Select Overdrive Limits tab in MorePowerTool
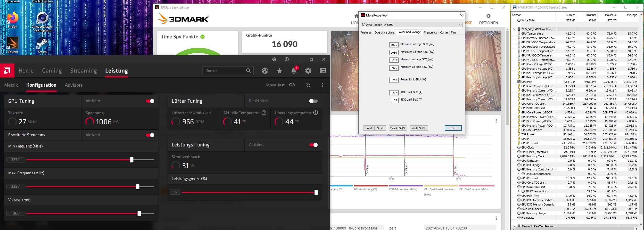Viewport: 644px width, 230px height. [384, 32]
